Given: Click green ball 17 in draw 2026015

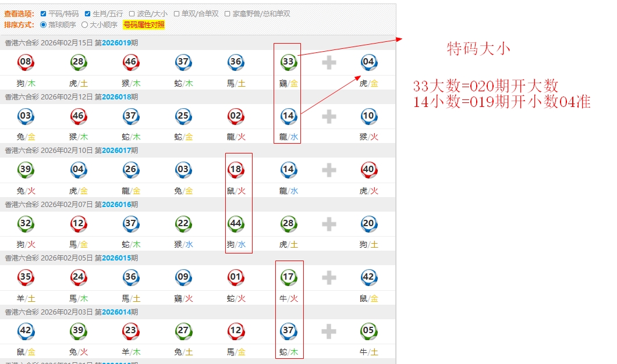Looking at the screenshot, I should pos(288,277).
